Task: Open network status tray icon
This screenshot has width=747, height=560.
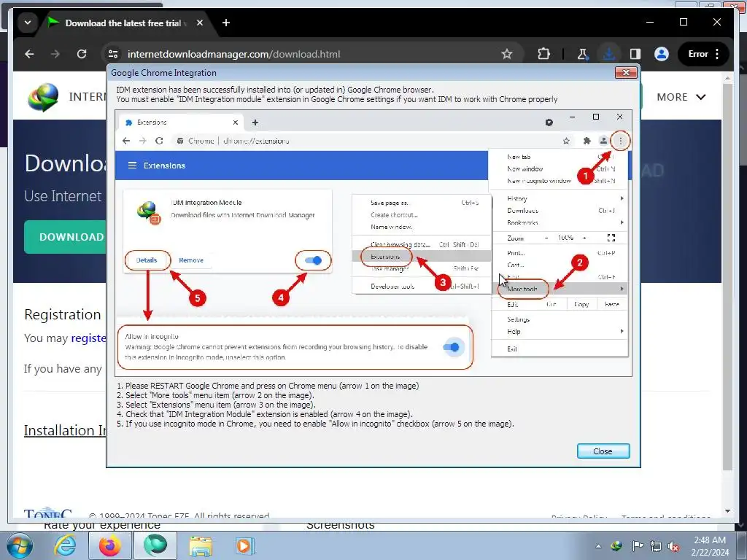Action: [656, 545]
